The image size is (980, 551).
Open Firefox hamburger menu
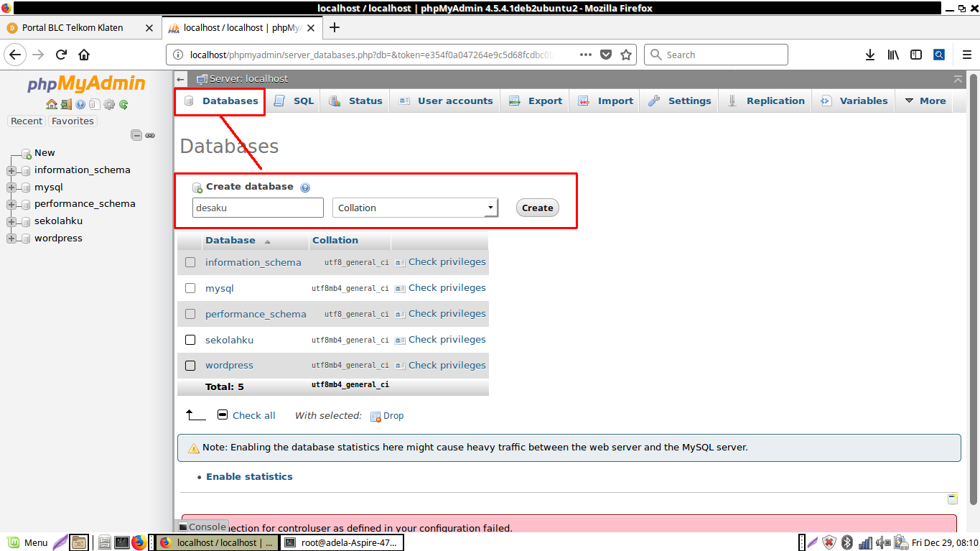click(966, 55)
